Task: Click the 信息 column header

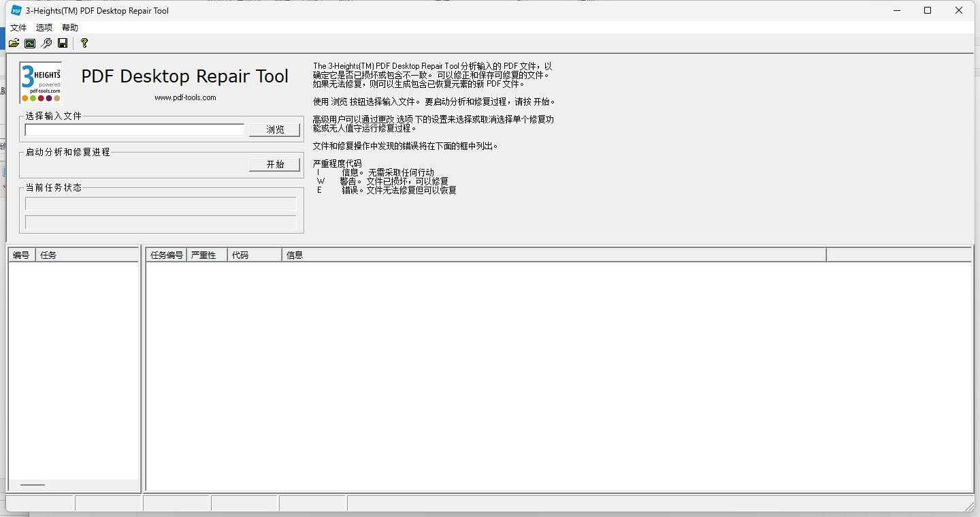Action: pyautogui.click(x=554, y=255)
